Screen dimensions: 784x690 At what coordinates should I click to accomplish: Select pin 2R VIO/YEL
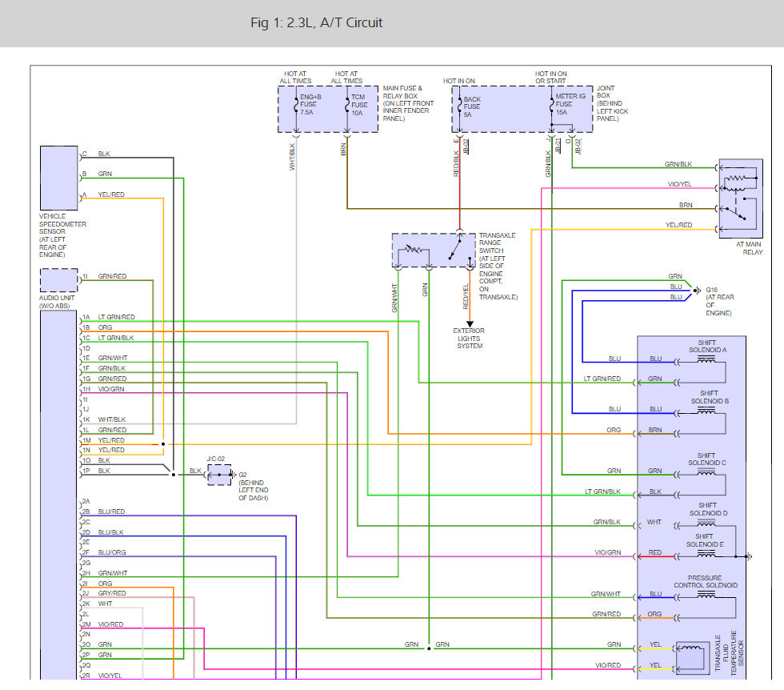coord(102,676)
